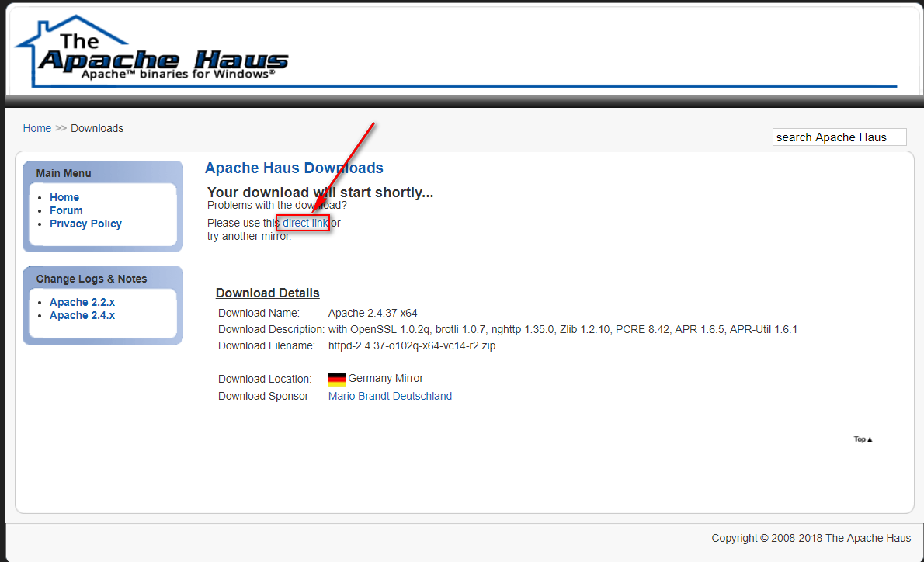This screenshot has width=924, height=562.
Task: Click the Download Sponsor label
Action: [x=262, y=397]
